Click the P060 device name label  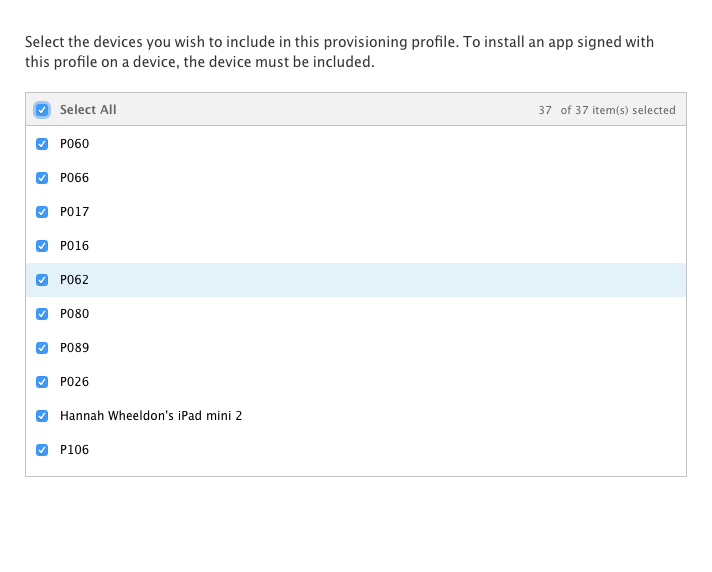[74, 144]
